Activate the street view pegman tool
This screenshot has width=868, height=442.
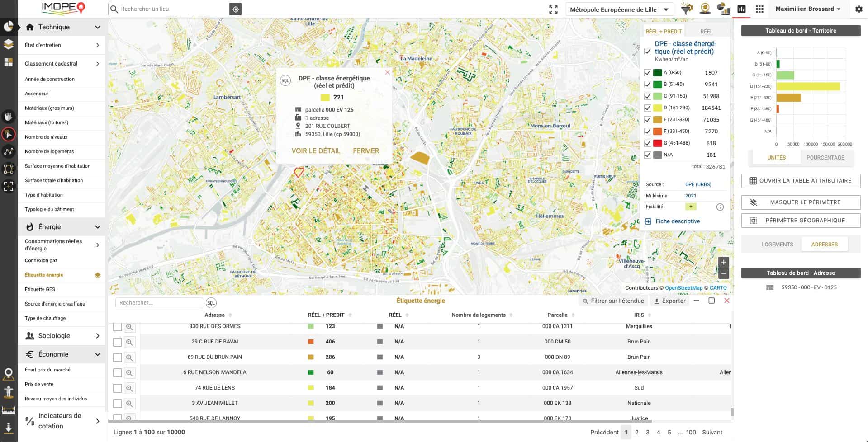point(9,391)
